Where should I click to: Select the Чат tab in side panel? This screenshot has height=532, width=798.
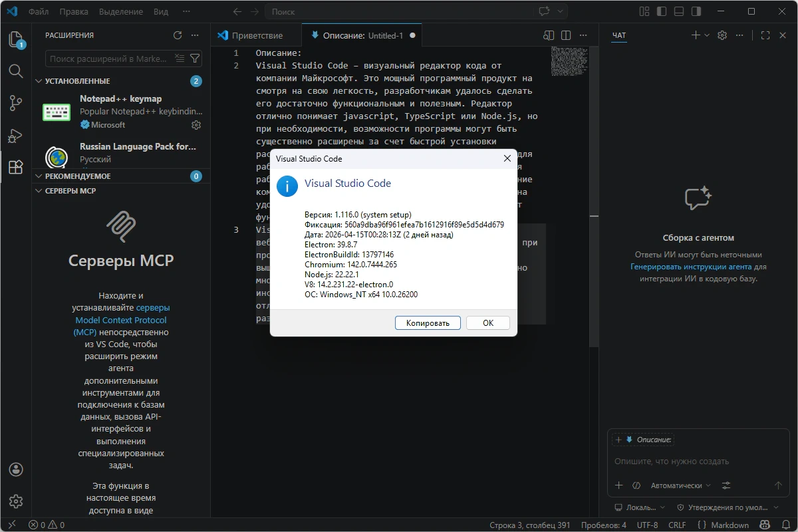(619, 35)
